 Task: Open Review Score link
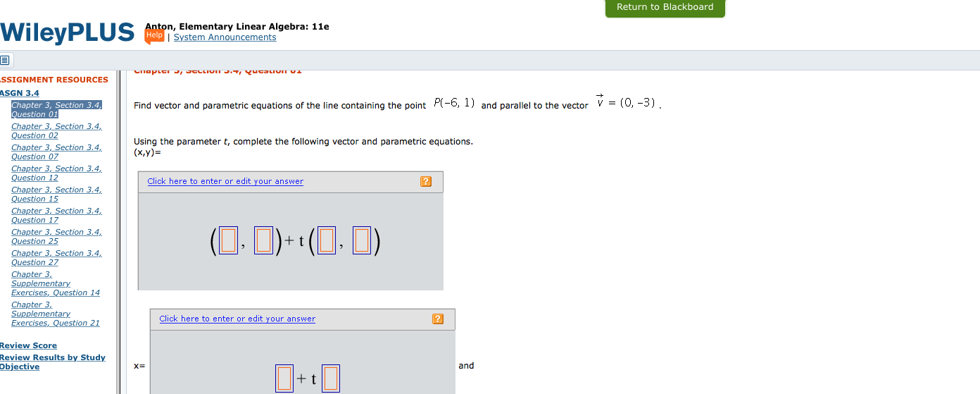tap(28, 345)
